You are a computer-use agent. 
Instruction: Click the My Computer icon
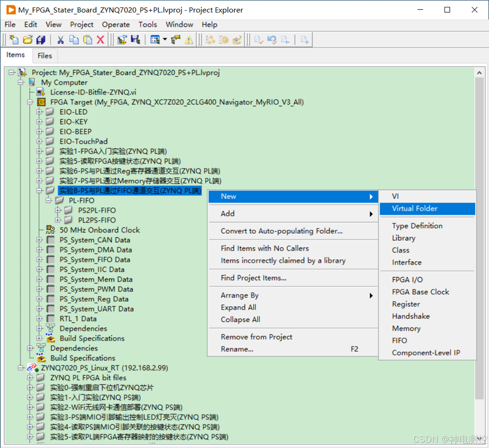pyautogui.click(x=32, y=82)
